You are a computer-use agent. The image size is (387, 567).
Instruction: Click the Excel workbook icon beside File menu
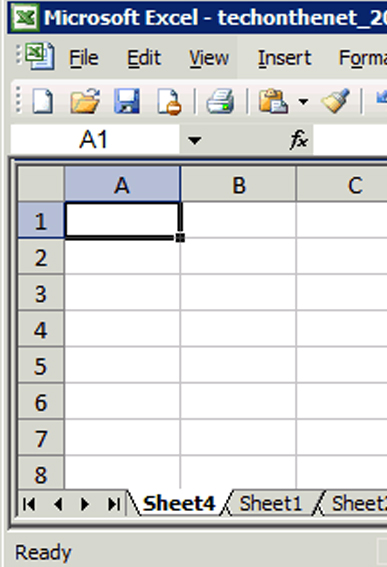(x=40, y=56)
